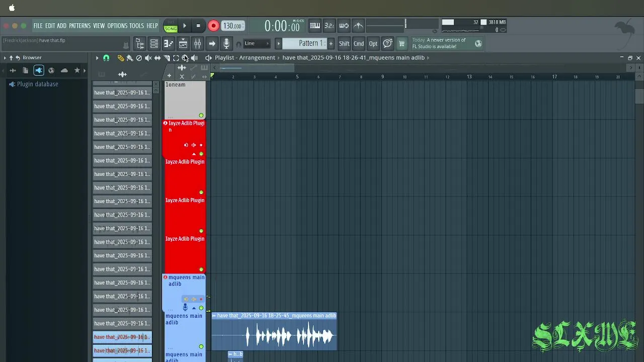Open the FILE menu
This screenshot has width=644, height=362.
(x=38, y=26)
